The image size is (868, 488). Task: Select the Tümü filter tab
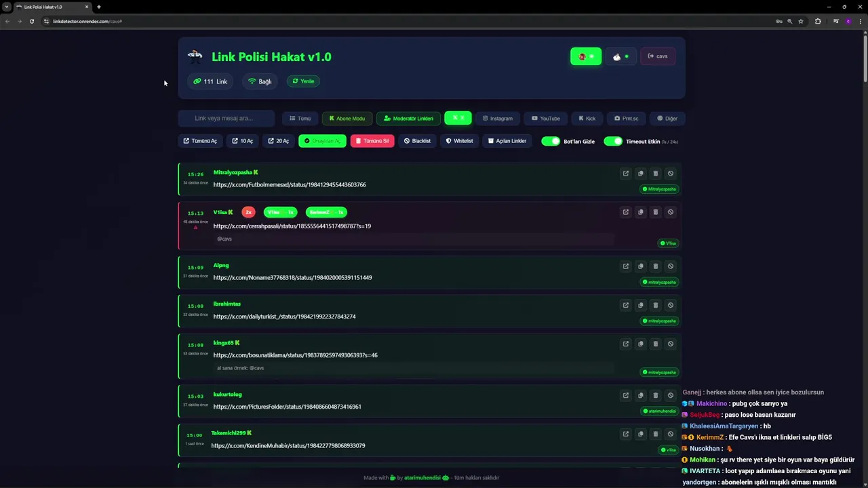click(x=300, y=119)
